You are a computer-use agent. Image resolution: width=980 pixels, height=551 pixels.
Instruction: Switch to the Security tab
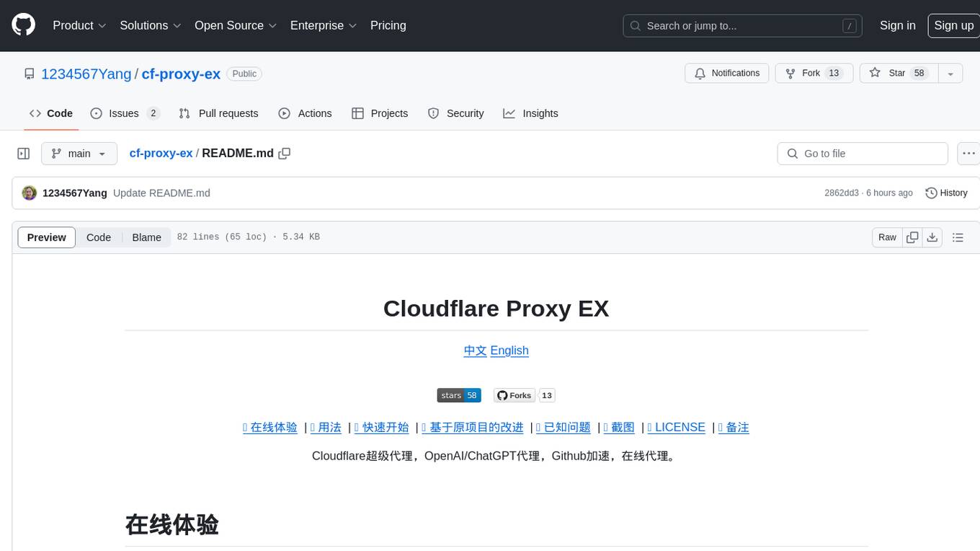click(455, 113)
